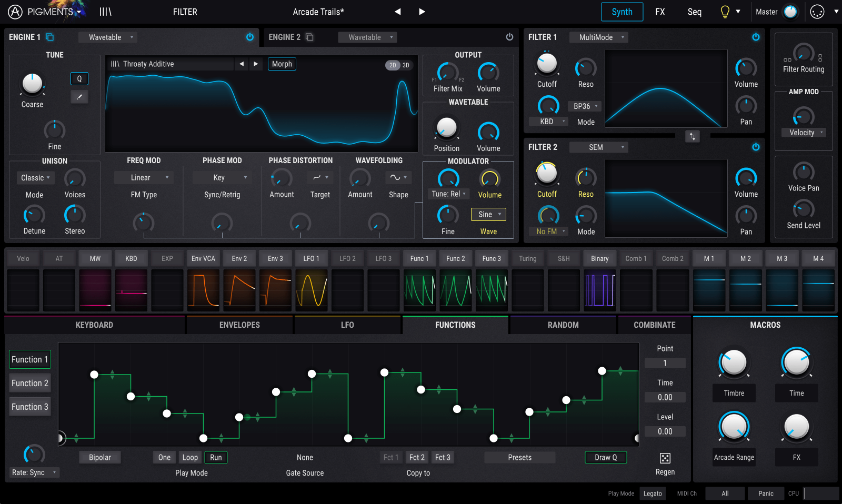This screenshot has width=842, height=504.
Task: Go to the previous preset arrow
Action: pos(398,12)
